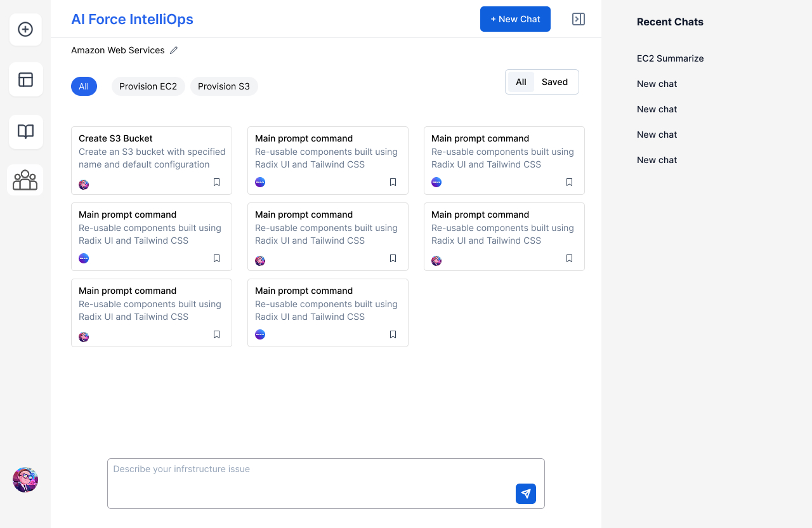Select the blue All category chip

coord(84,86)
